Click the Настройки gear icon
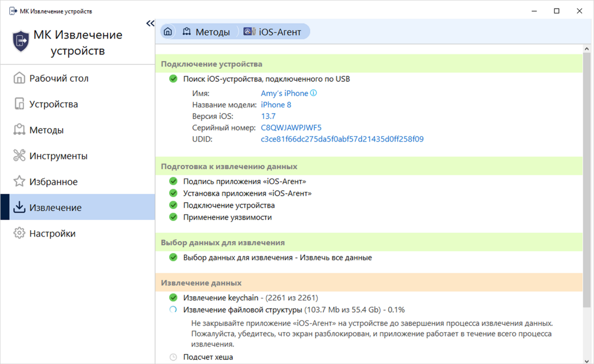The image size is (594, 364). pos(19,233)
